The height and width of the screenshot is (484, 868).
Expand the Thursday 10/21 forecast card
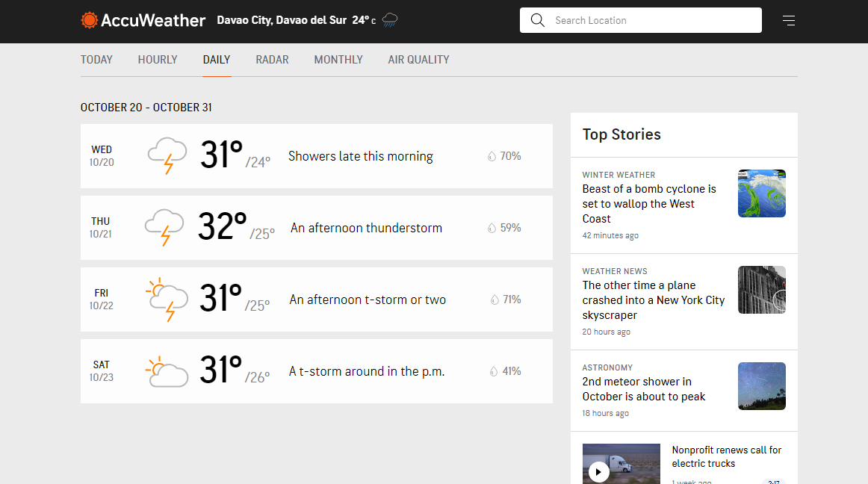pos(316,228)
